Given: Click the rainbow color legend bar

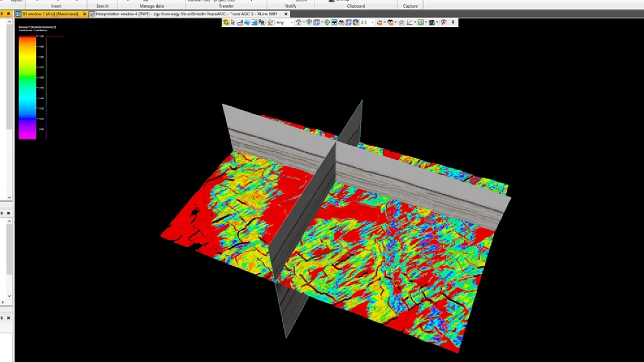Looking at the screenshot, I should (x=27, y=87).
